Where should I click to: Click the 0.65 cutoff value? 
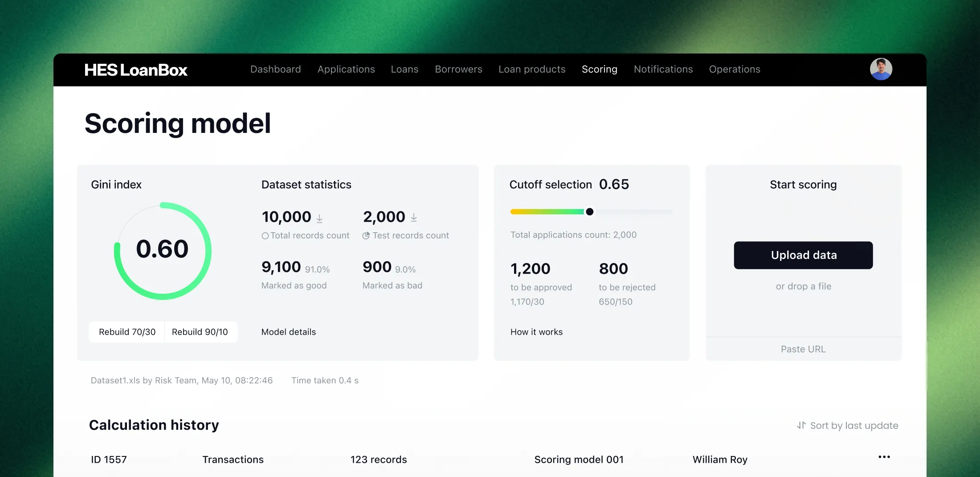[614, 184]
